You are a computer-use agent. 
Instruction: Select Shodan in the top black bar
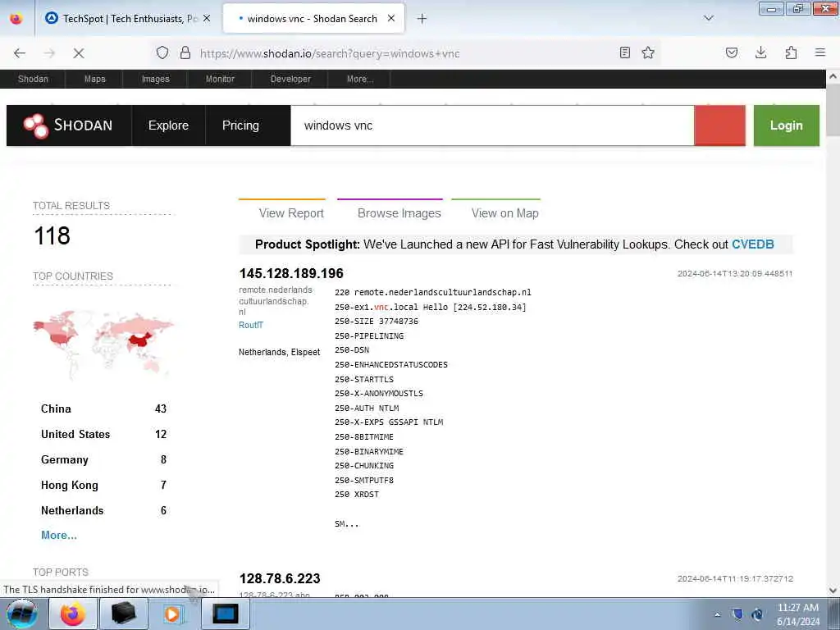33,79
